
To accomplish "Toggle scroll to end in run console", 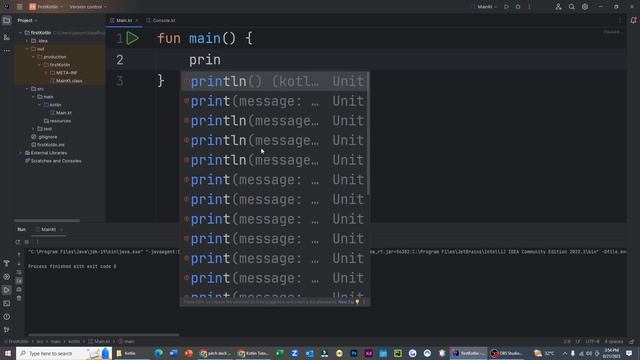I will coord(19,281).
